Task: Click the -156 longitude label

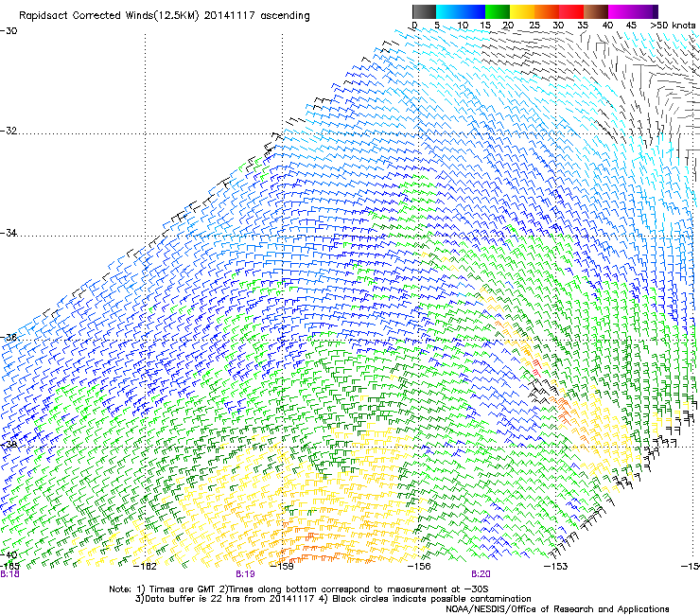Action: [419, 567]
